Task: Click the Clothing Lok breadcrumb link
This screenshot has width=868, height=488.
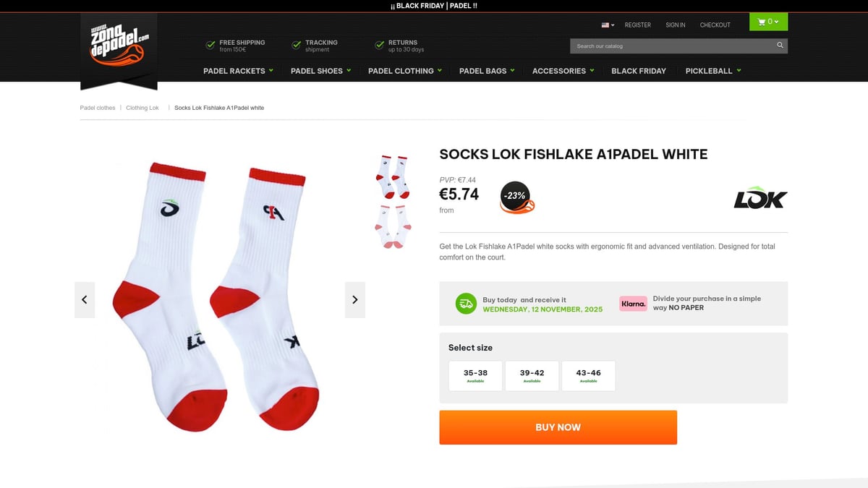Action: pos(142,107)
